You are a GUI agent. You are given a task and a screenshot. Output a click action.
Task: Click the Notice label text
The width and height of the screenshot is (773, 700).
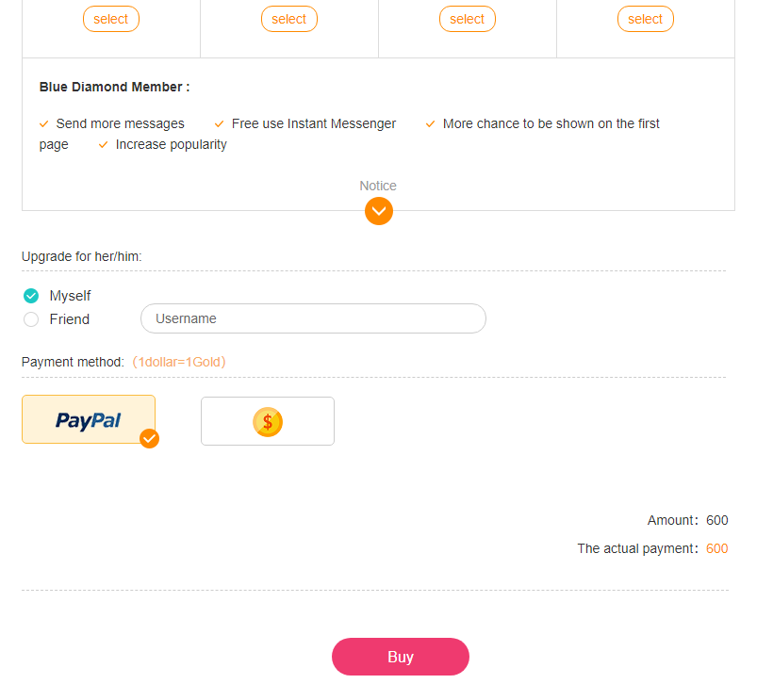point(378,186)
